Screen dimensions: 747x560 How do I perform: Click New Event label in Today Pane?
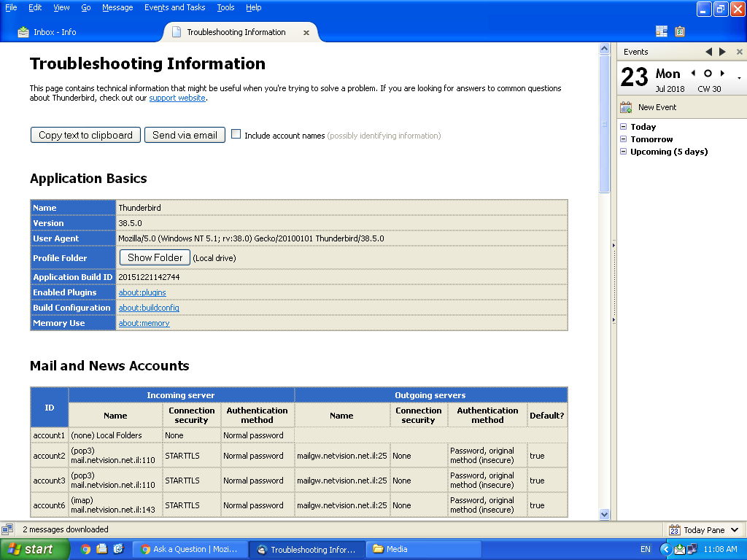point(657,107)
